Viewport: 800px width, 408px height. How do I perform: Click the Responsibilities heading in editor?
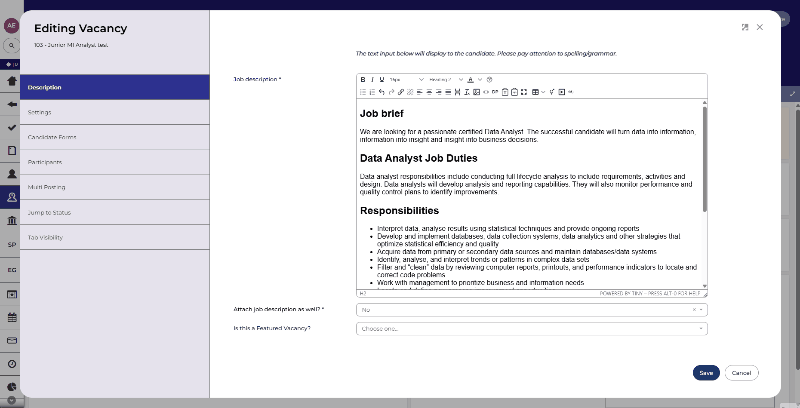click(399, 211)
